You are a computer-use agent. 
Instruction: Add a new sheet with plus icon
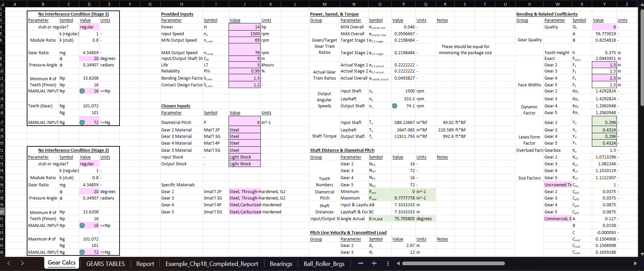pos(374,263)
